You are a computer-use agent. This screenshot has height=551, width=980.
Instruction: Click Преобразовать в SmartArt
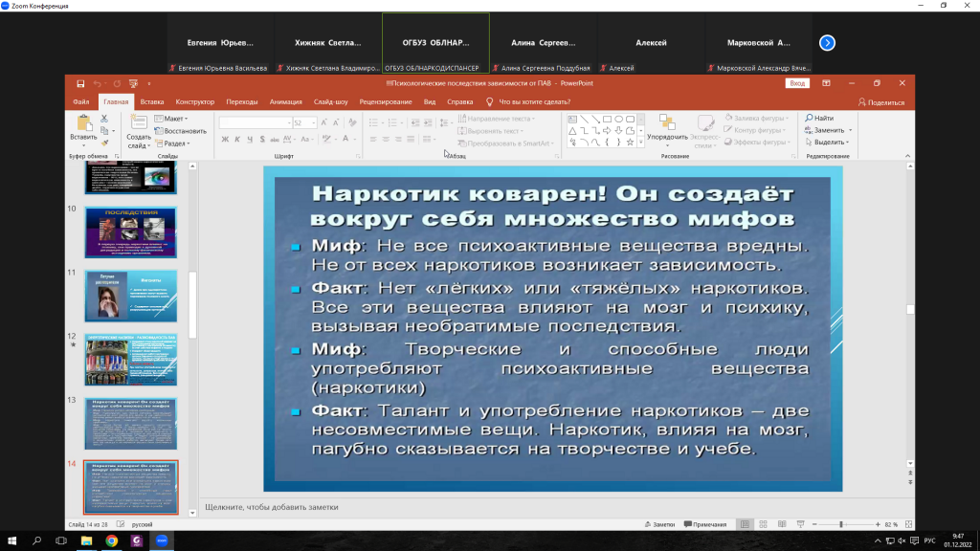click(506, 143)
